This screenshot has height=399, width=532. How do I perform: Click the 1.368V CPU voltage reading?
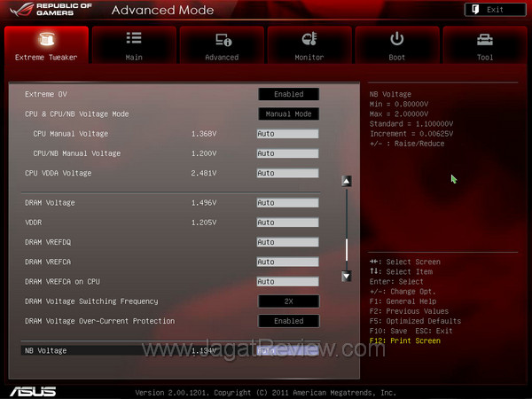(x=204, y=134)
